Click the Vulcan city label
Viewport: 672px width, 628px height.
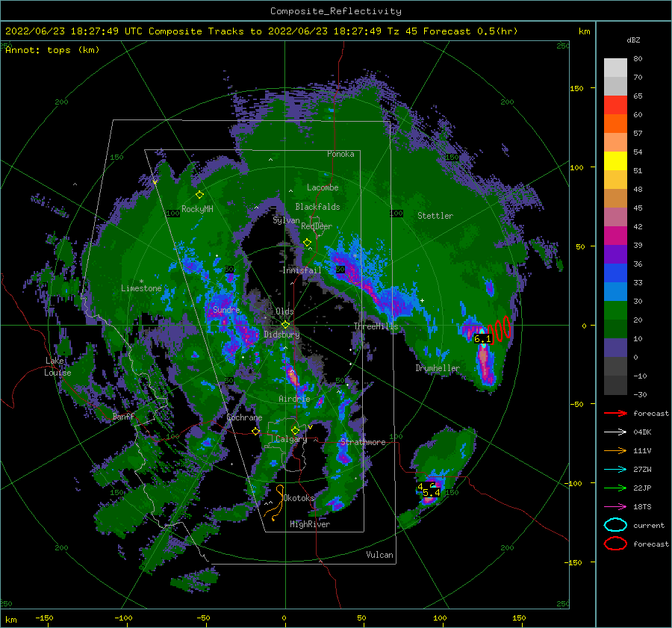coord(379,555)
